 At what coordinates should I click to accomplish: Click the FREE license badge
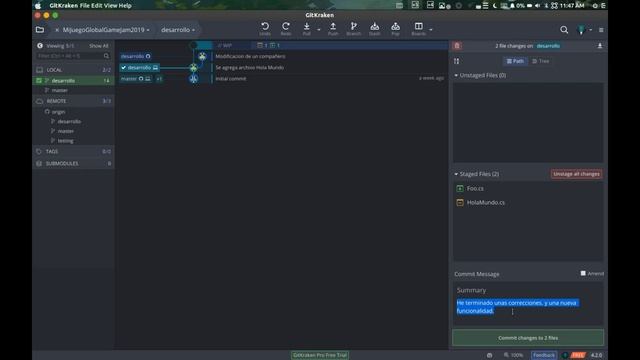point(578,355)
